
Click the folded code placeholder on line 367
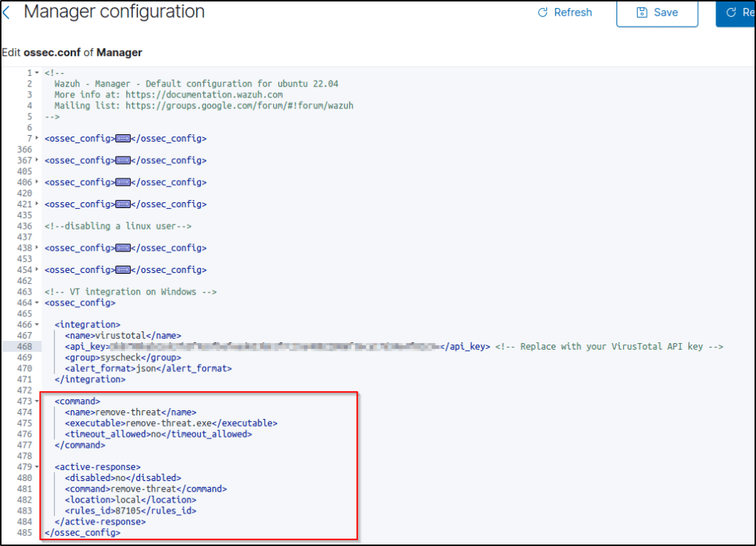(123, 161)
